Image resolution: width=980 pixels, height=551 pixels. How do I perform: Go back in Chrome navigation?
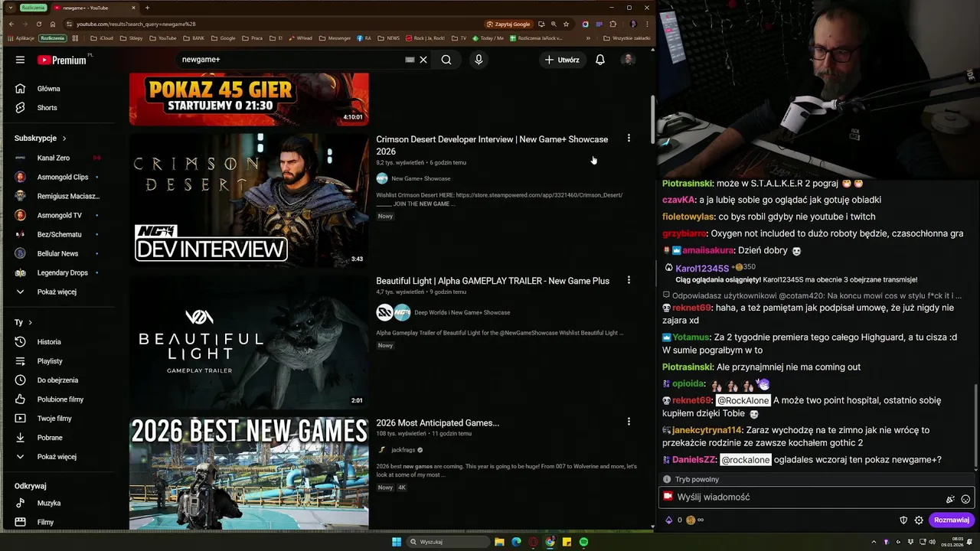(11, 24)
